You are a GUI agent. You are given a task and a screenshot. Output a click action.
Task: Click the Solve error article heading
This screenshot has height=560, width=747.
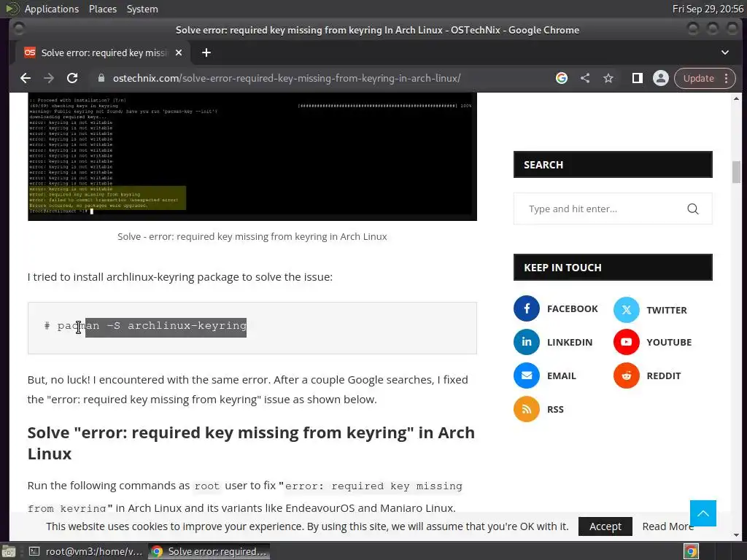click(x=251, y=443)
